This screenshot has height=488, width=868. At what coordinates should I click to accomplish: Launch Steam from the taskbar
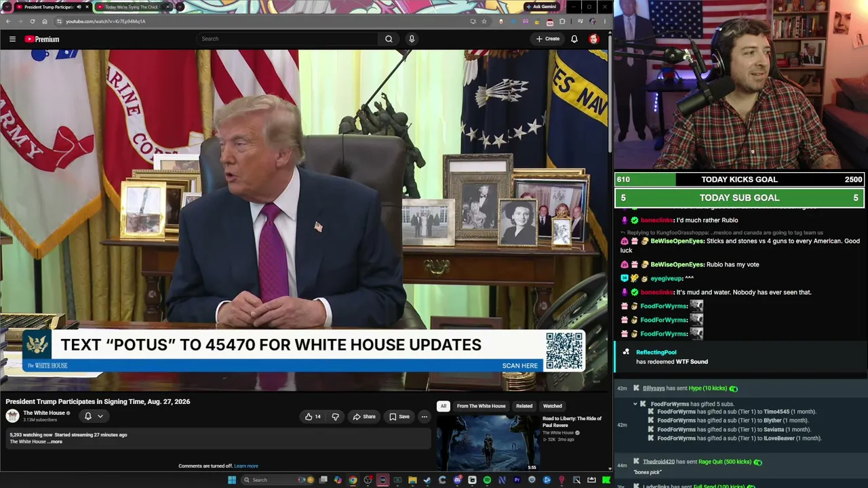pyautogui.click(x=427, y=480)
